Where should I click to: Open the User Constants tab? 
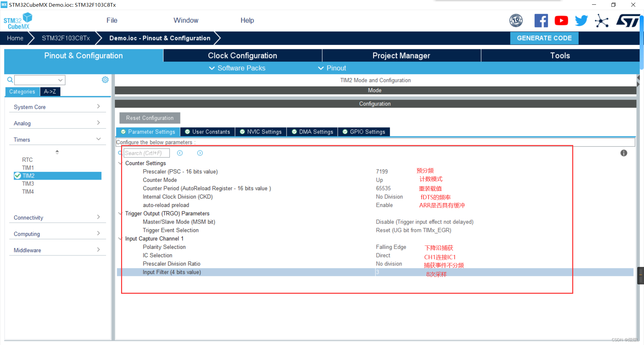pos(208,132)
